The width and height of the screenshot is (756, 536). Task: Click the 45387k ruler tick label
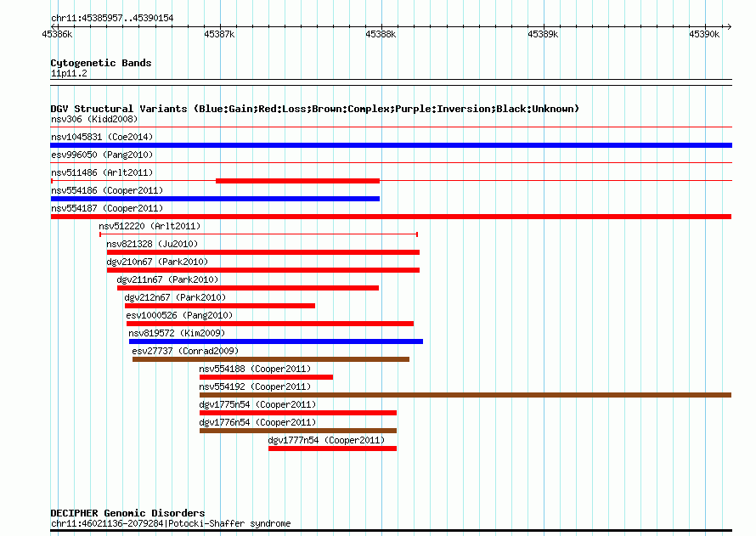219,34
